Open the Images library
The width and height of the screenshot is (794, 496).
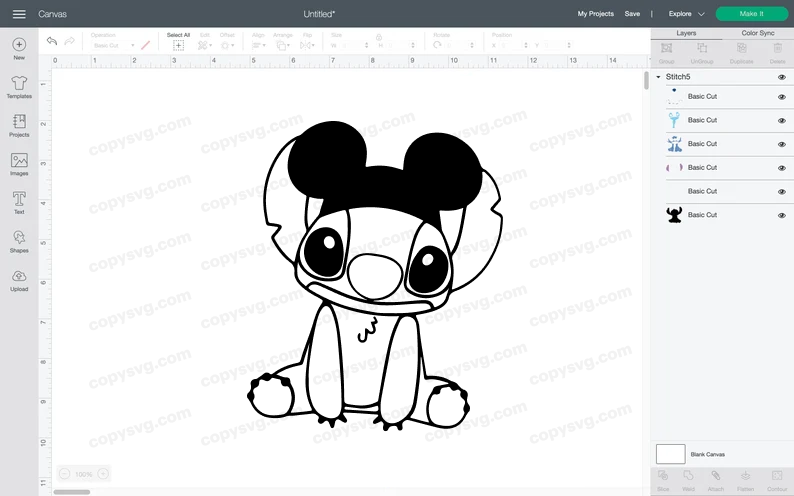[x=19, y=164]
